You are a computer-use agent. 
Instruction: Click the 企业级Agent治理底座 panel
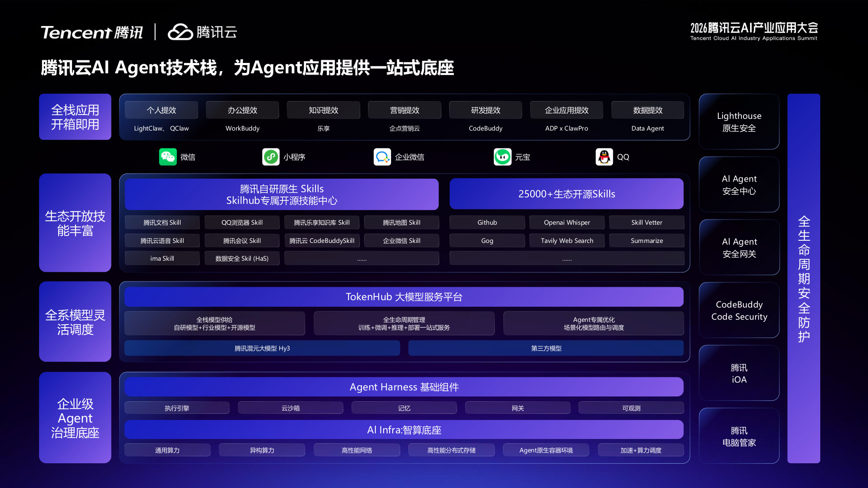(x=75, y=418)
